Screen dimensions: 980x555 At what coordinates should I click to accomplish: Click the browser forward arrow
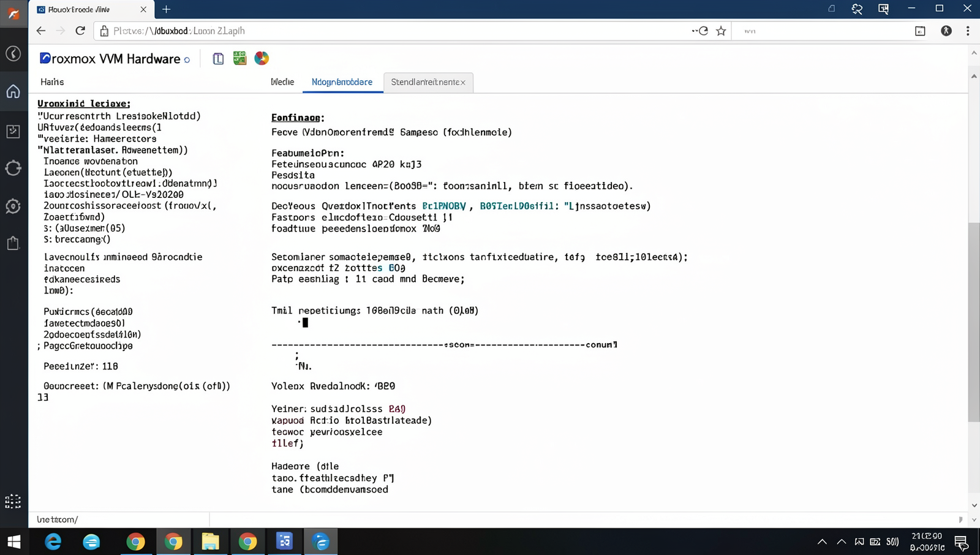point(61,31)
